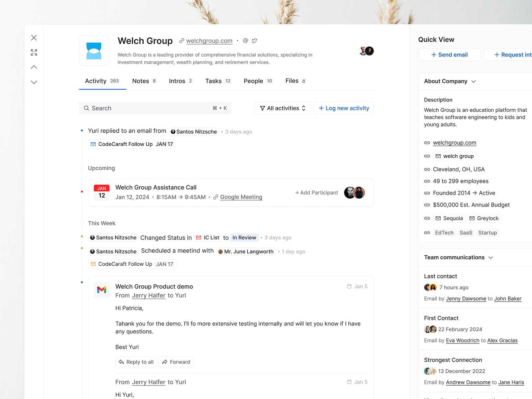Select the SaaS tag

coord(466,233)
